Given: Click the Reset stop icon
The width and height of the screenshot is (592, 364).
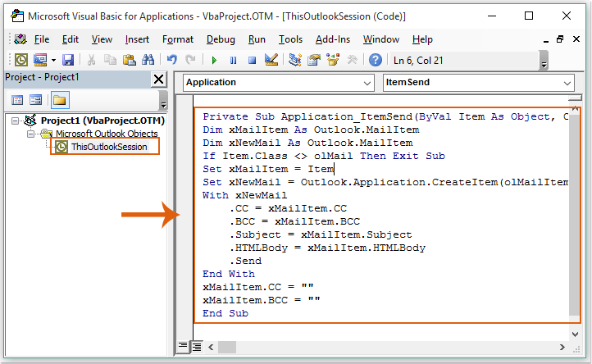Looking at the screenshot, I should click(x=253, y=60).
